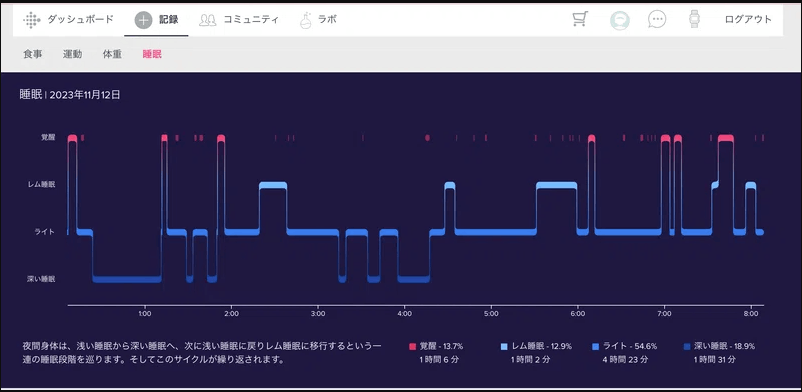Click the 深い睡眠 axis label
Screen dimensions: 802x392
click(x=41, y=279)
